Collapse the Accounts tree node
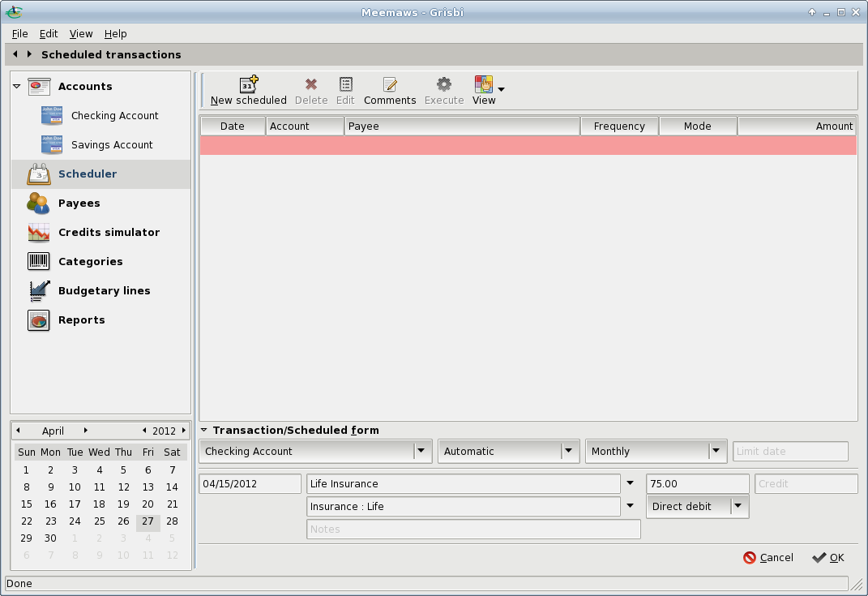The width and height of the screenshot is (868, 596). click(16, 87)
